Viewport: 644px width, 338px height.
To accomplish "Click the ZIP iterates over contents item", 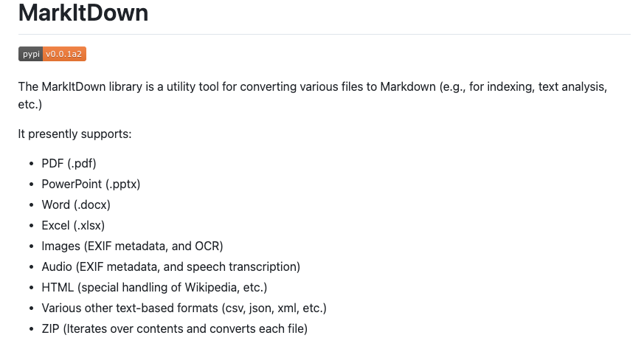I will point(175,329).
